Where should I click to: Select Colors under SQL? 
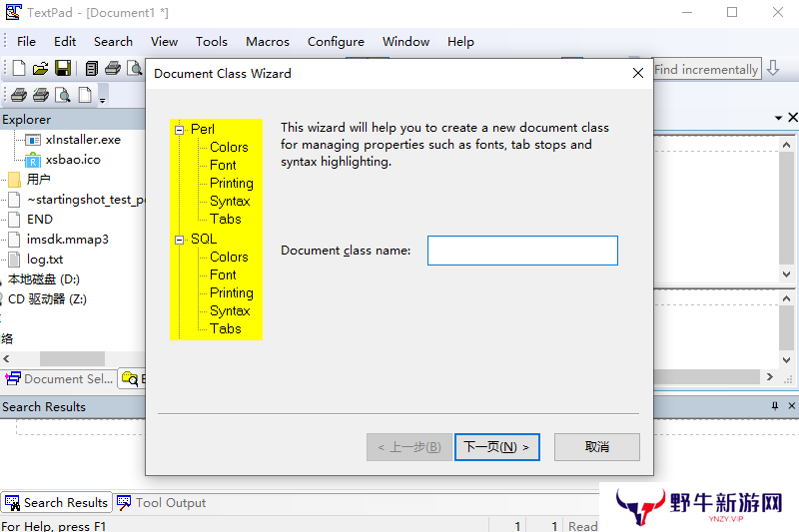point(229,258)
